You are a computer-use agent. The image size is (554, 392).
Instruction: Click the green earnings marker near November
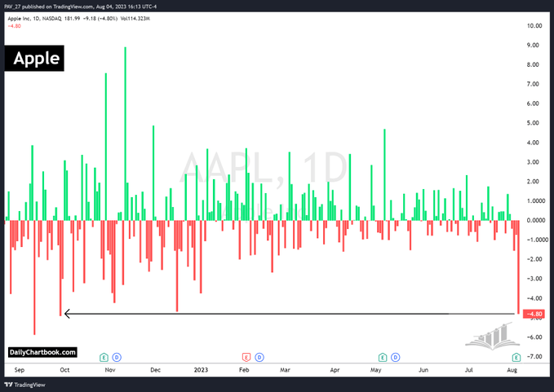coord(104,357)
